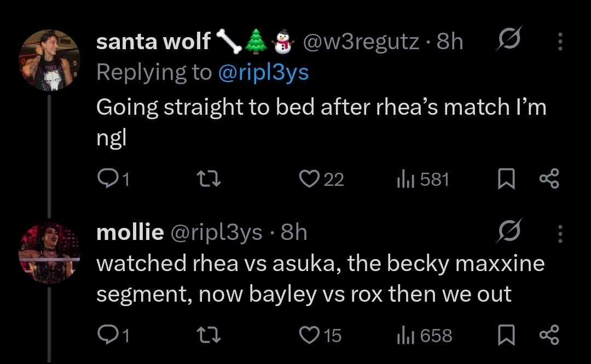
Task: Open mollie's profile picture
Action: (x=50, y=253)
